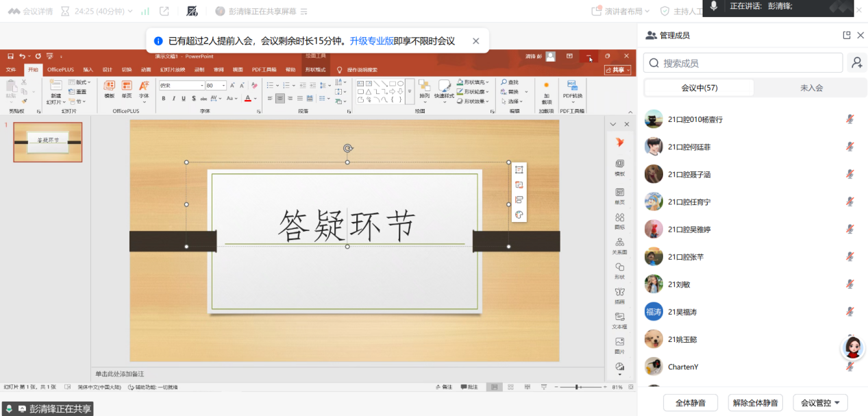Screen dimensions: 868x416
Task: Click the PDF转换 icon in the ribbon
Action: point(572,88)
